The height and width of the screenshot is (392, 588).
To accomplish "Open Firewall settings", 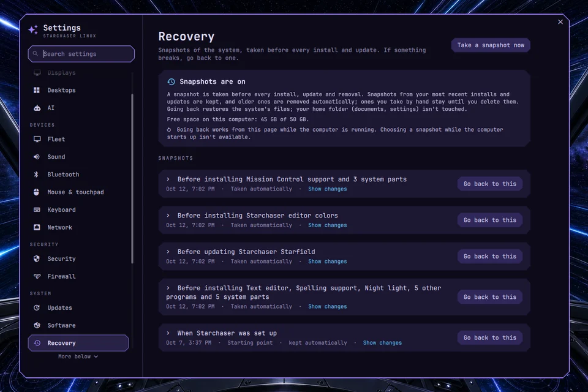I will coord(78,276).
